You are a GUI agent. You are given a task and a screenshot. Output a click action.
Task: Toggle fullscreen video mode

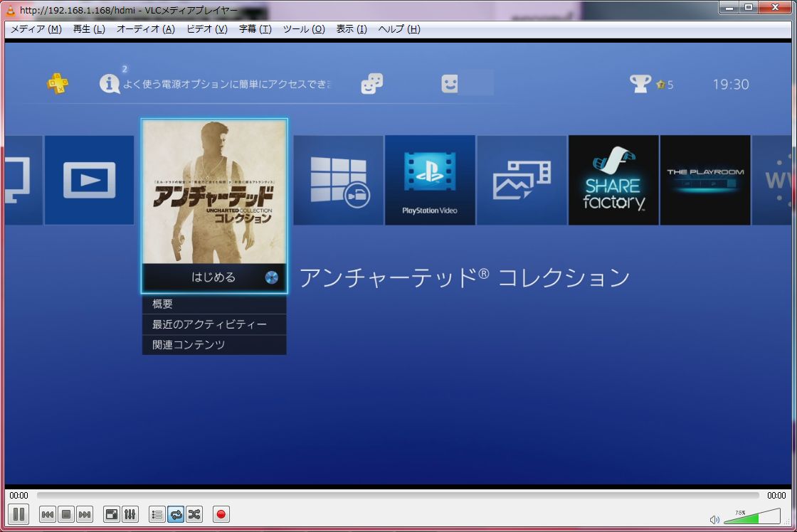pyautogui.click(x=111, y=515)
